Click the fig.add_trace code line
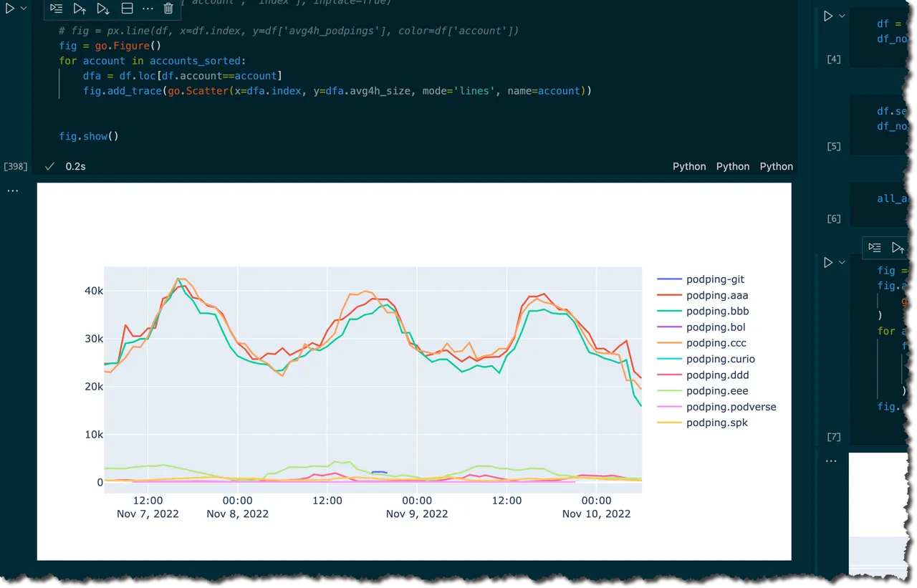The width and height of the screenshot is (917, 588). pos(337,91)
